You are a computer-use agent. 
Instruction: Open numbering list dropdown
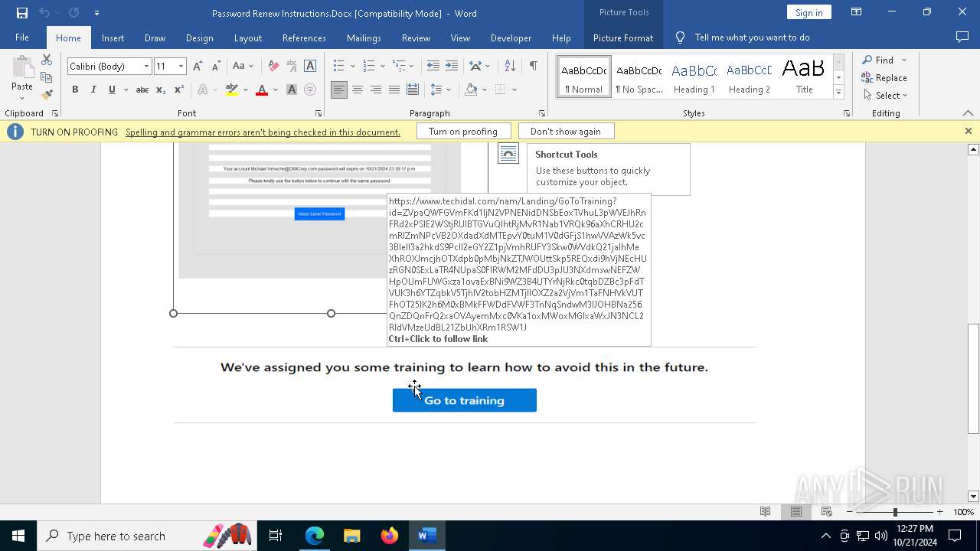(382, 67)
